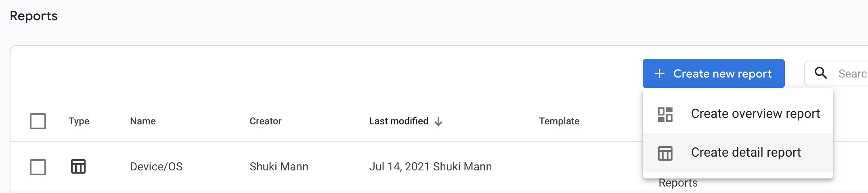Click the detail report table icon in menu
This screenshot has height=193, width=868.
665,153
